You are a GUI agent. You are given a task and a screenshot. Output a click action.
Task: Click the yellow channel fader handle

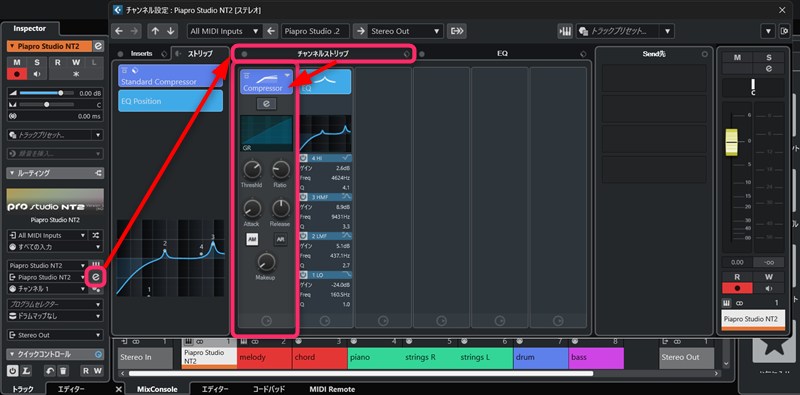pyautogui.click(x=731, y=142)
